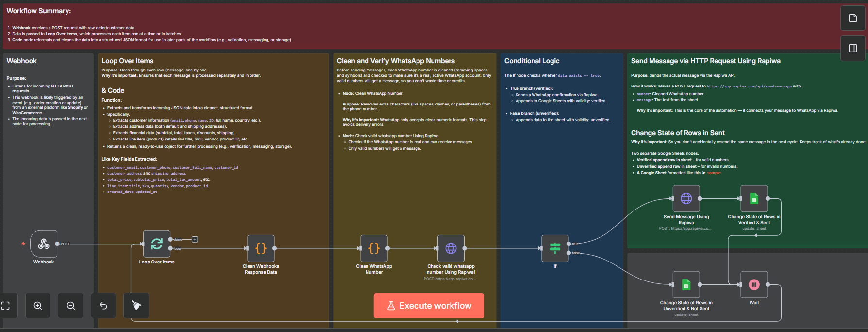
Task: Select the Clean WhatsApp Number code node
Action: [x=374, y=248]
